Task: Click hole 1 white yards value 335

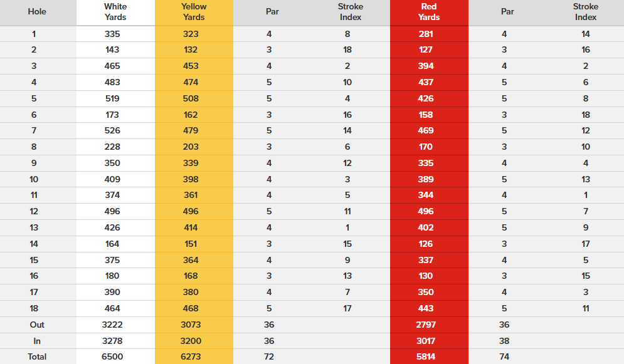Action: pyautogui.click(x=112, y=34)
